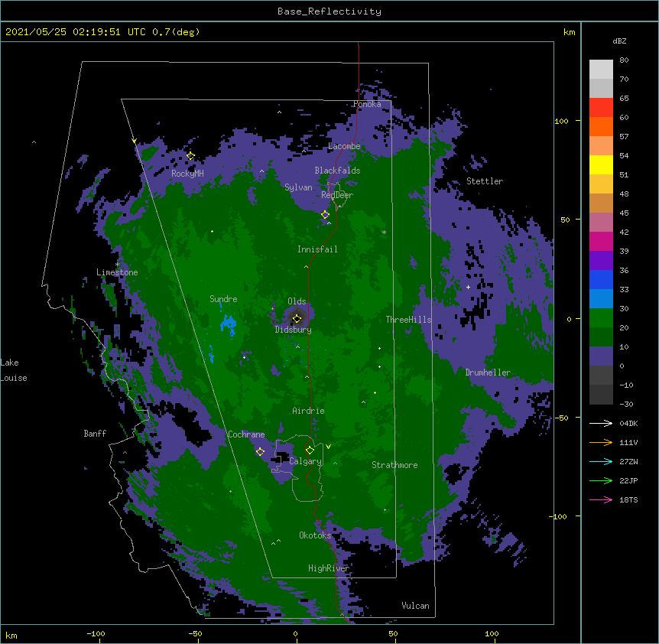Click the yellow diamond marker below RedDeer

pos(326,215)
